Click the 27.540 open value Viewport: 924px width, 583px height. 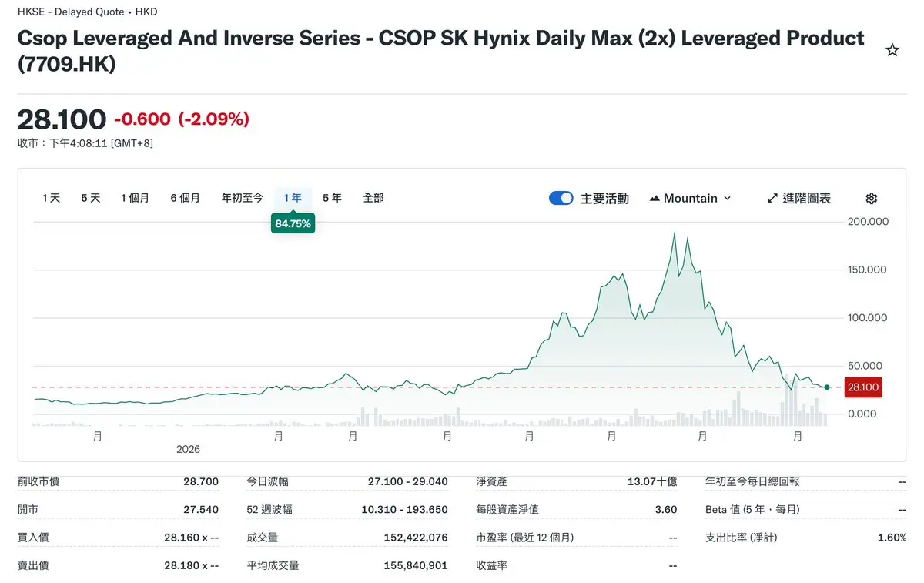coord(201,510)
